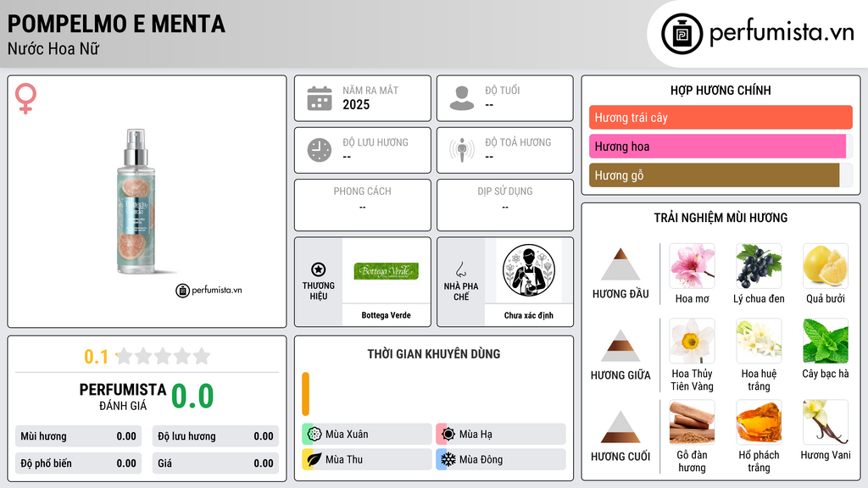Click the perfumer illustration avatar
Viewport: 868px width, 488px height.
529,270
